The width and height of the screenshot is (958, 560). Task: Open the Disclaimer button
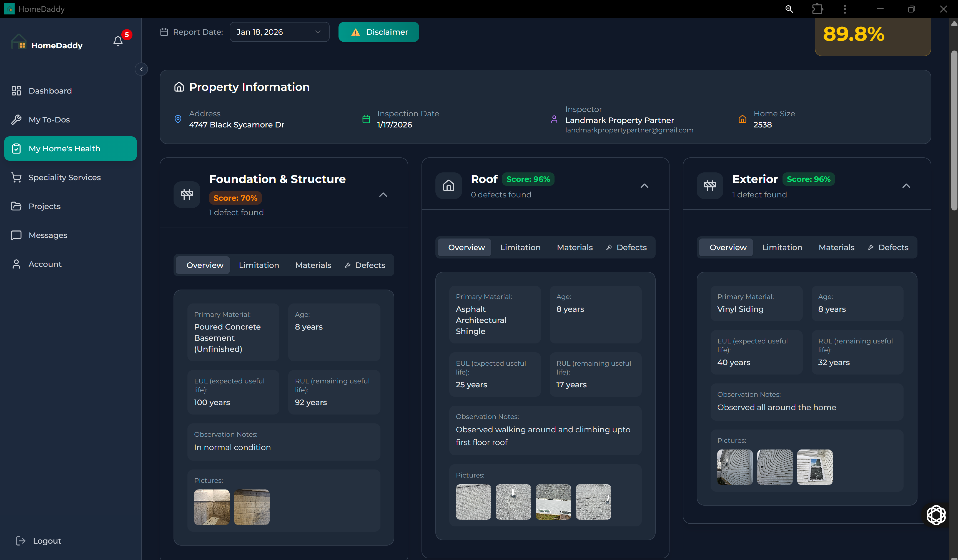[x=379, y=32]
